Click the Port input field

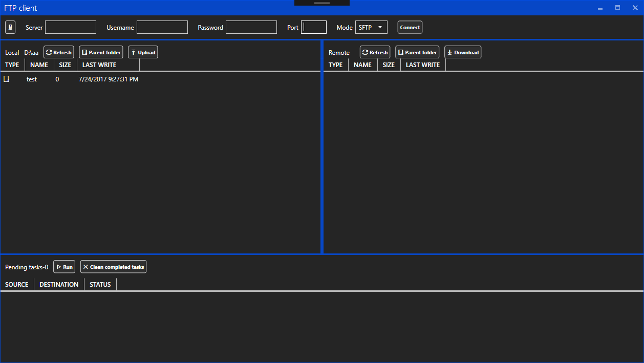(x=314, y=27)
